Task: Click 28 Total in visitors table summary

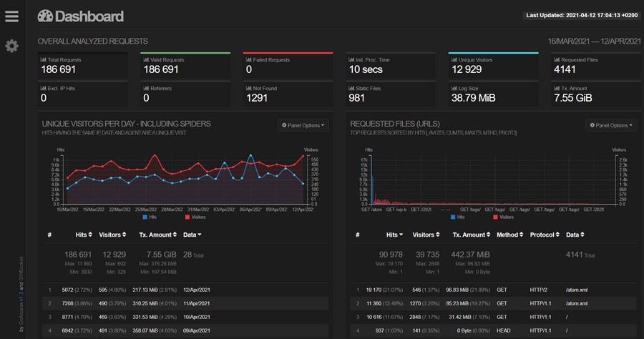Action: [x=193, y=255]
